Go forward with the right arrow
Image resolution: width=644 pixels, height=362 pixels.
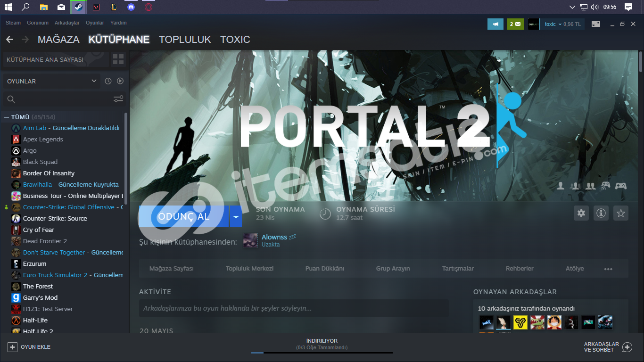25,40
